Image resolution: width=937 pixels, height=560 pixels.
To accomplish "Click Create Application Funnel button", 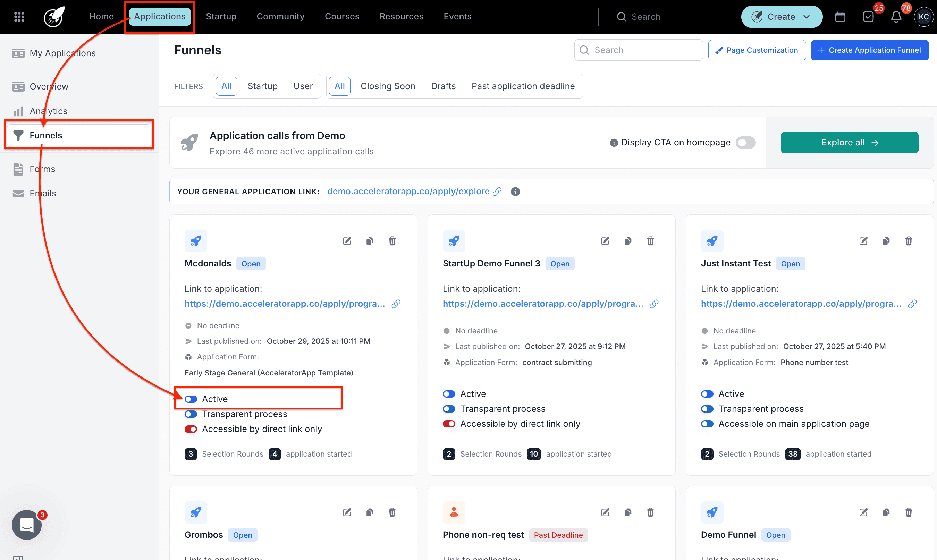I will (869, 50).
